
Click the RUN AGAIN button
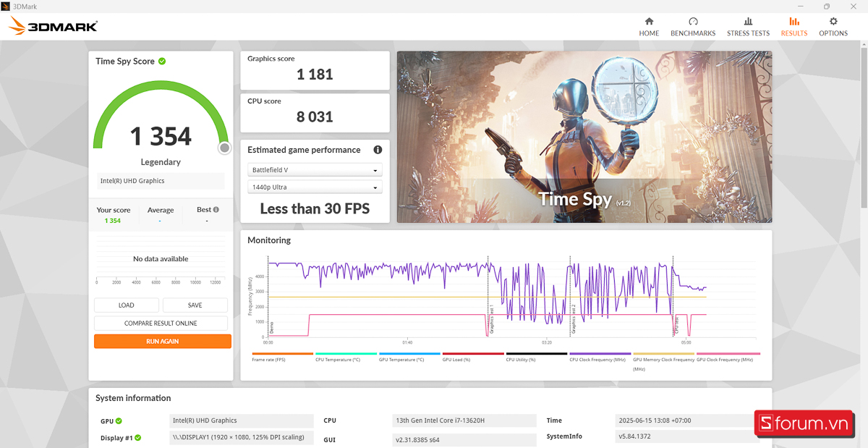point(163,342)
